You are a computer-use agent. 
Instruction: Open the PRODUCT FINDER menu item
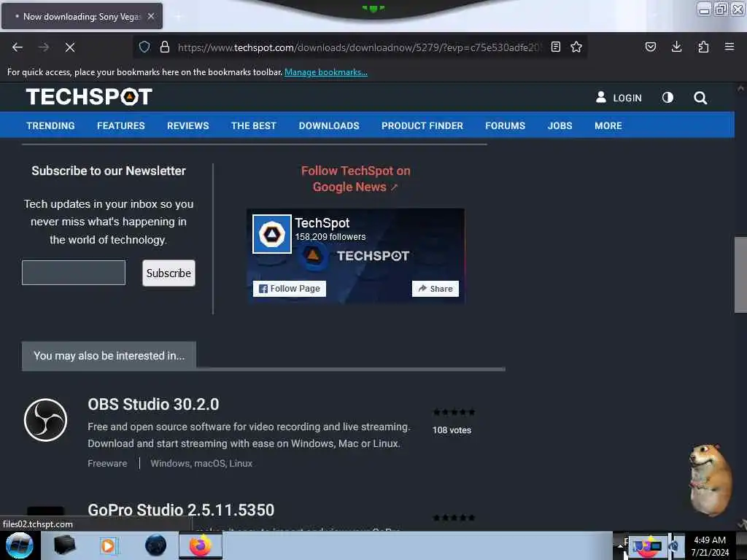pos(422,125)
